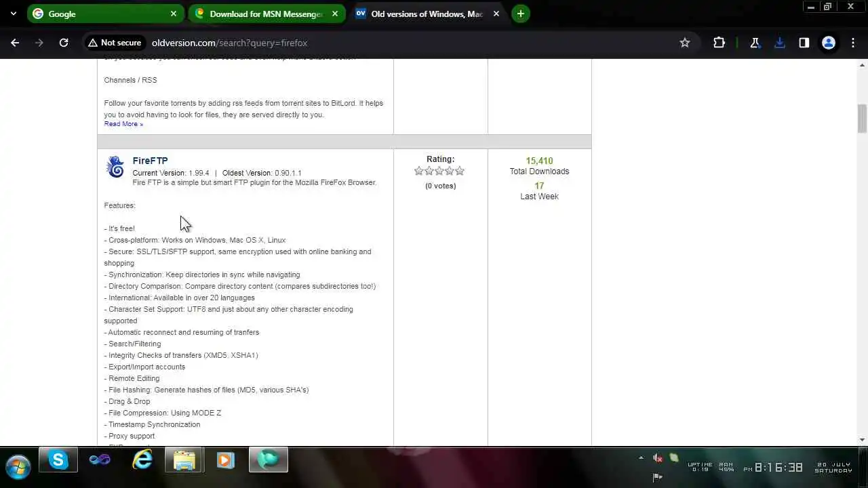Reload the oldversion.com page

[x=64, y=43]
